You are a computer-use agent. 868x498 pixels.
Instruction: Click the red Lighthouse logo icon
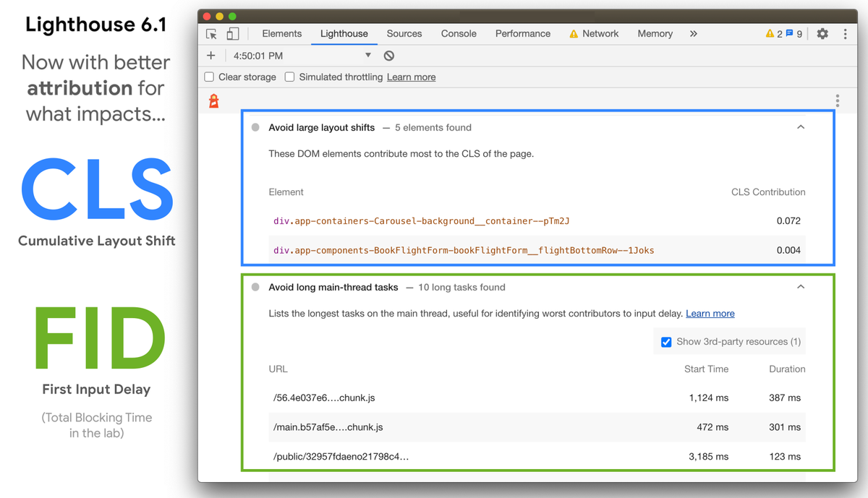213,100
